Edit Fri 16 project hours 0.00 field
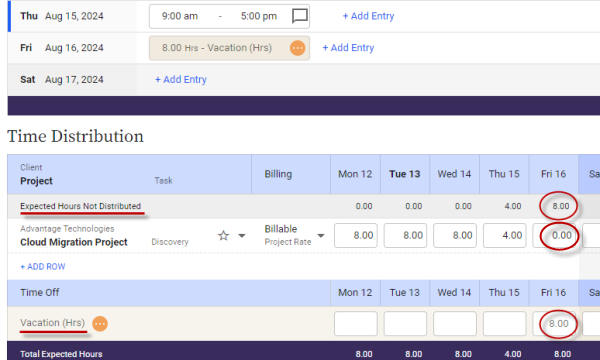 point(554,235)
